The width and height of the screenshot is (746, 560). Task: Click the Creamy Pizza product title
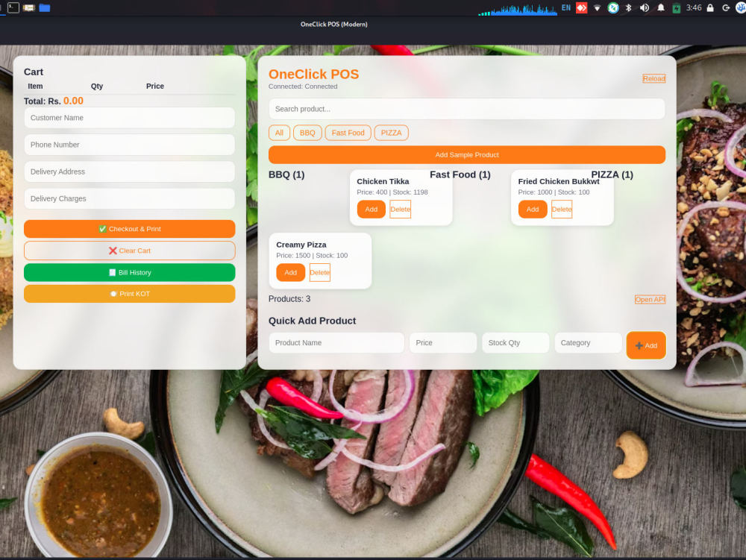(301, 245)
